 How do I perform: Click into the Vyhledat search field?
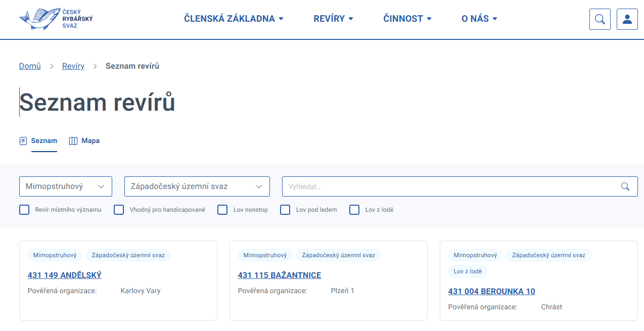(450, 186)
